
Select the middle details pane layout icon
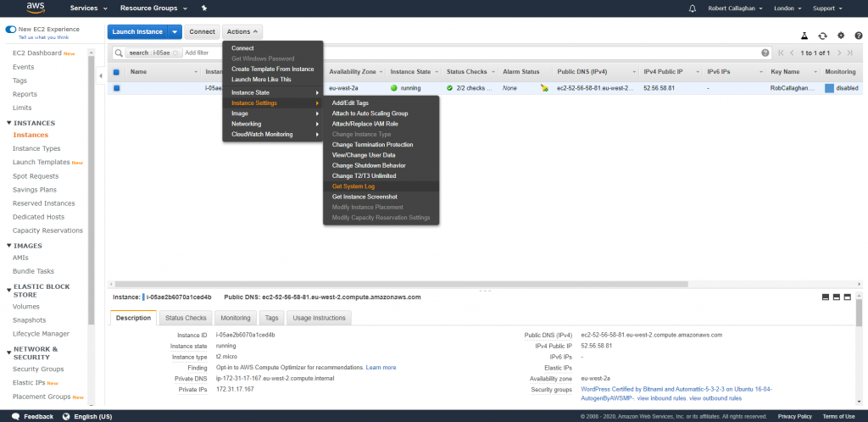tap(837, 297)
